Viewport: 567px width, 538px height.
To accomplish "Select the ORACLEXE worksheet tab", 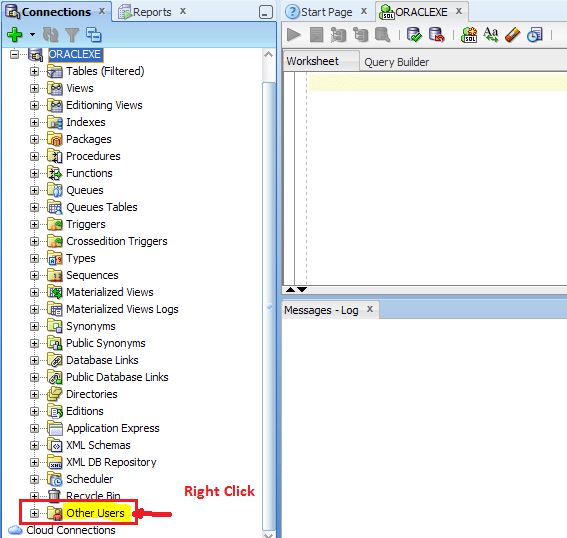I will pyautogui.click(x=421, y=12).
